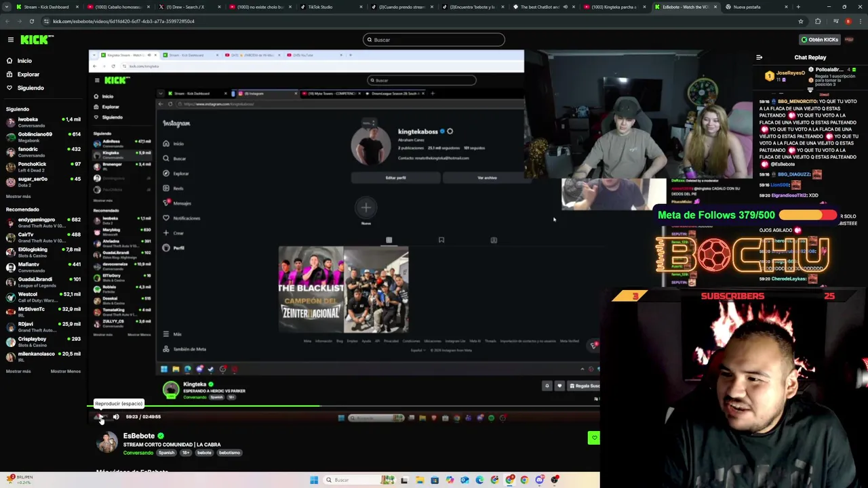Open Siguiendo in the Kick sidebar
The image size is (868, 488).
pyautogui.click(x=31, y=88)
